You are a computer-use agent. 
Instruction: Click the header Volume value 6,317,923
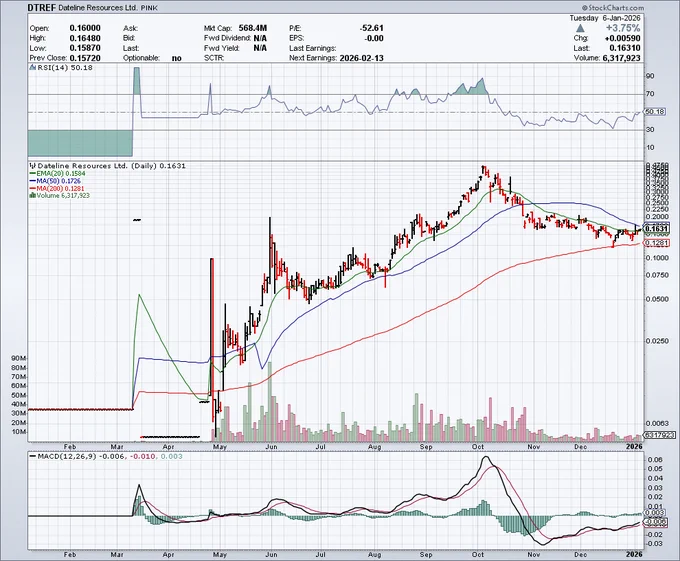621,58
